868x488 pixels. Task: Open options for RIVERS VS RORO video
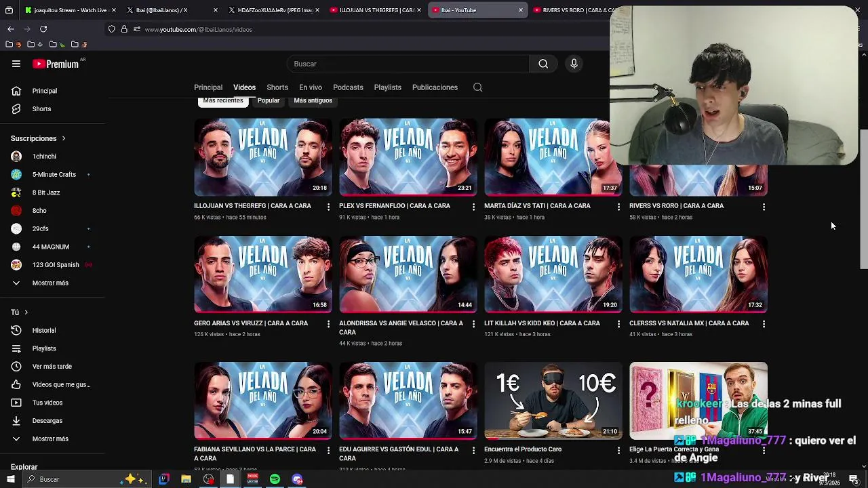[764, 207]
